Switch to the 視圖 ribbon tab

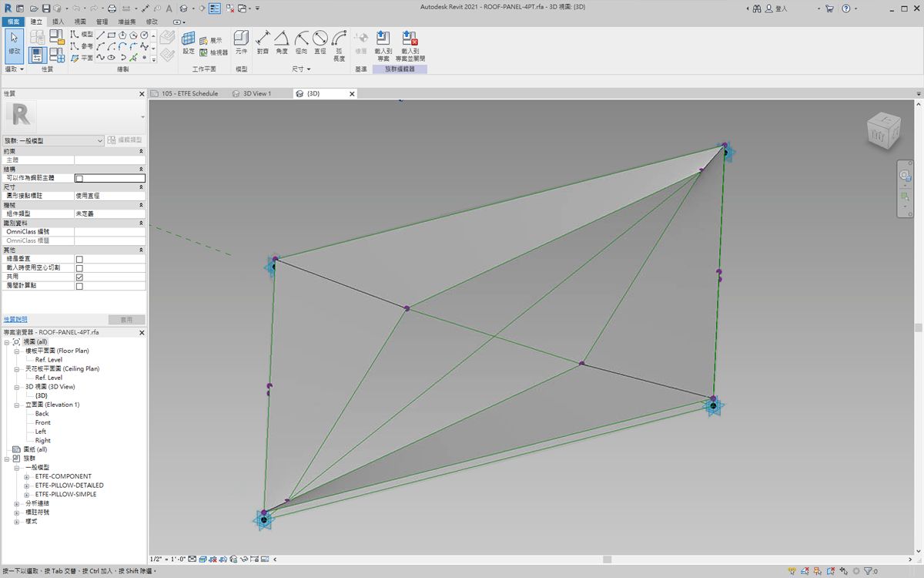pos(80,22)
